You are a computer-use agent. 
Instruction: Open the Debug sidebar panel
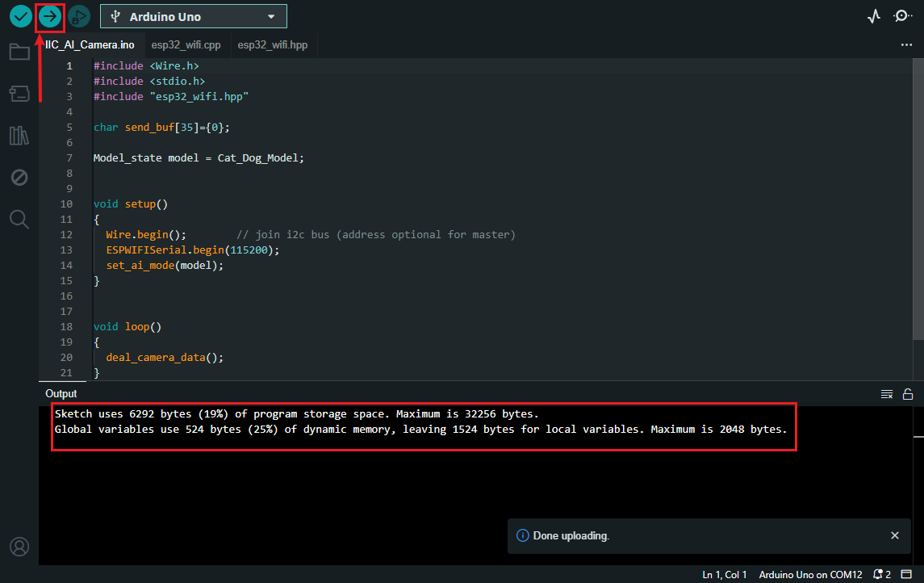[x=19, y=178]
